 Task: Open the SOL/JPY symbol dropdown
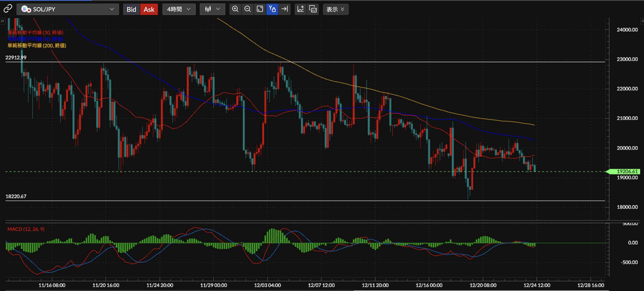[68, 9]
